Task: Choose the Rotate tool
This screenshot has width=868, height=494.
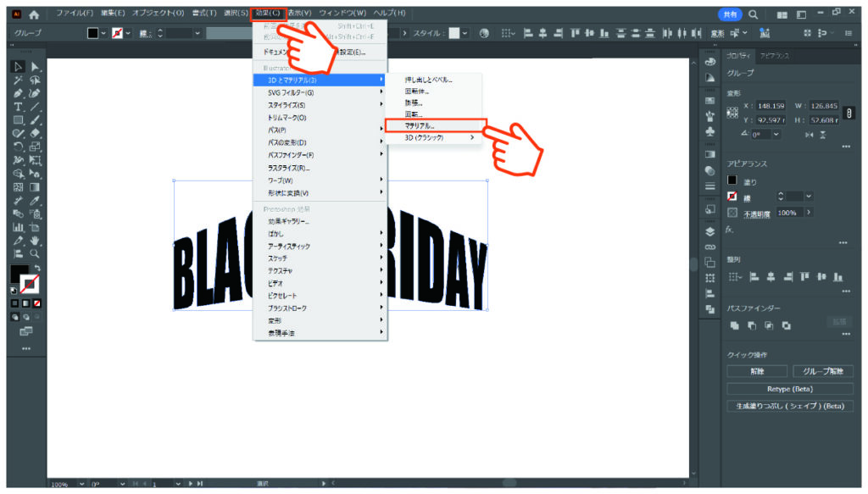Action: (x=18, y=147)
